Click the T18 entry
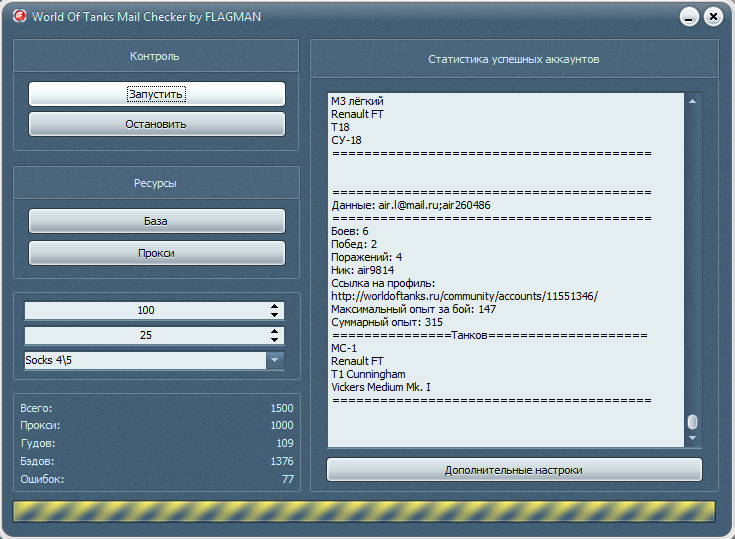This screenshot has width=735, height=539. (340, 127)
